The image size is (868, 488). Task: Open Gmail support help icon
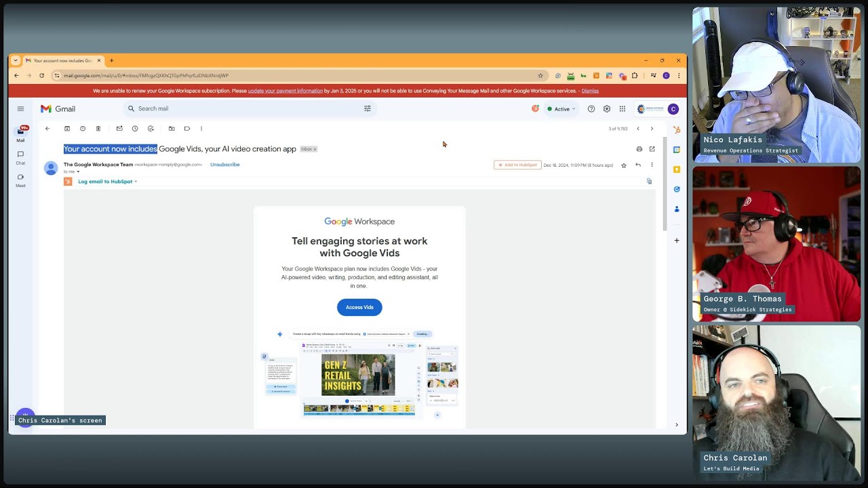(591, 108)
